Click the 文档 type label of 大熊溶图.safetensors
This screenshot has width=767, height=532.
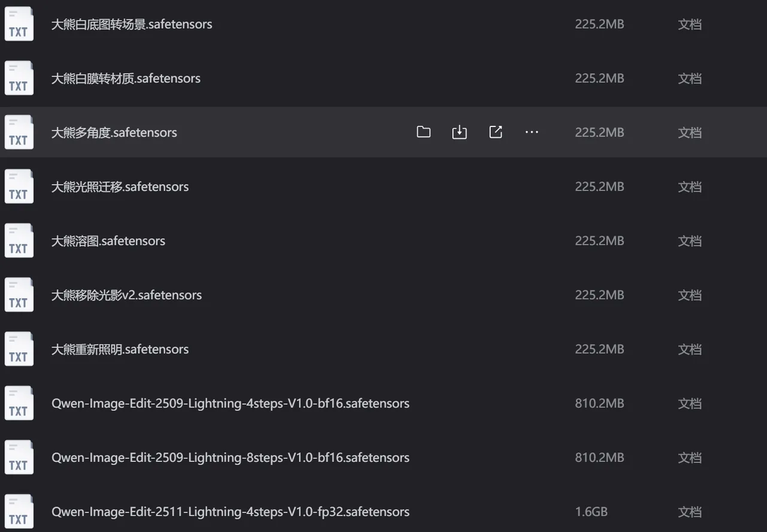690,241
